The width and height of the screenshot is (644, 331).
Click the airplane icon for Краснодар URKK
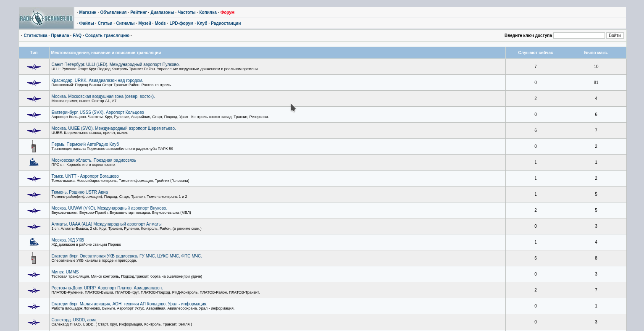(x=34, y=83)
